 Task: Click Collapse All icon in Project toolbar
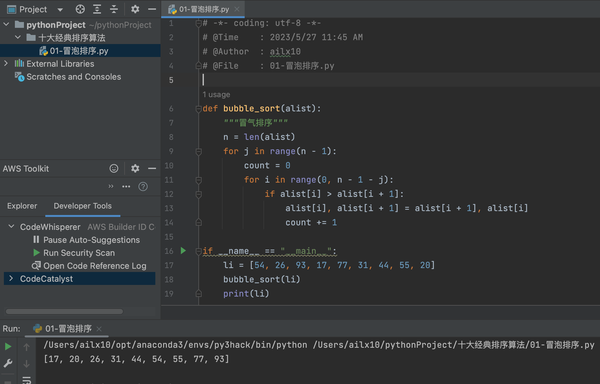point(114,9)
